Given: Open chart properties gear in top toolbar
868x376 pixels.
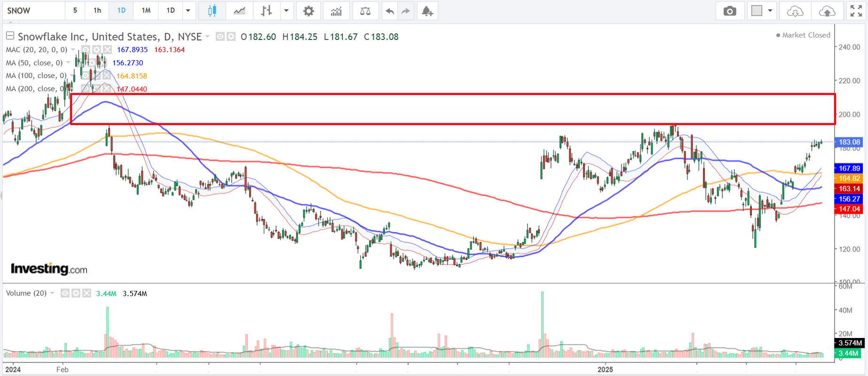Looking at the screenshot, I should pyautogui.click(x=308, y=11).
